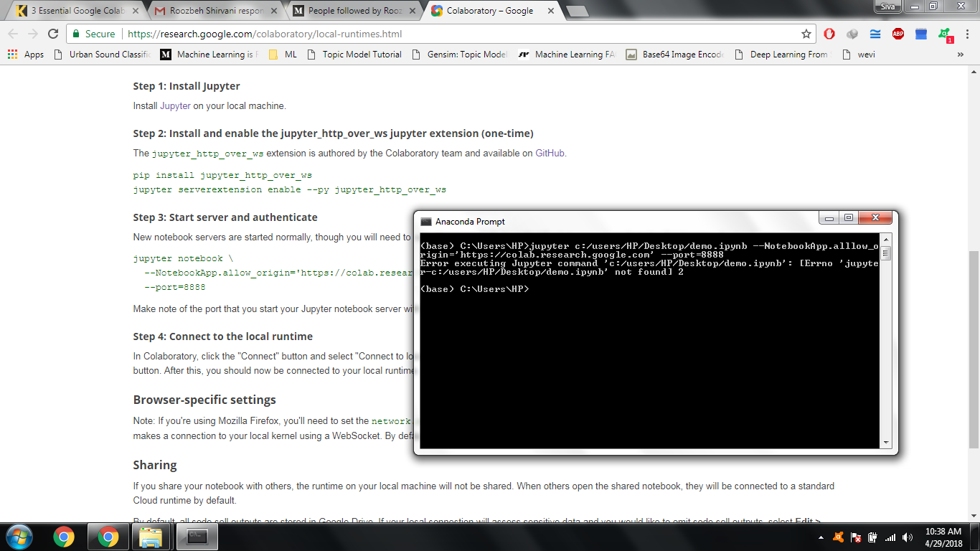The width and height of the screenshot is (980, 551).
Task: Open the red stop-hand blocker extension
Action: [x=829, y=34]
